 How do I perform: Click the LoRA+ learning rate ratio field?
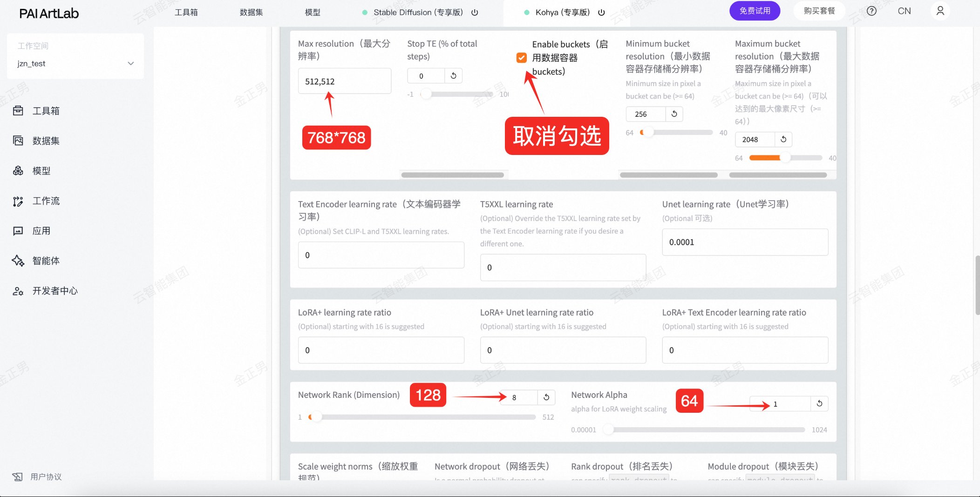tap(381, 350)
